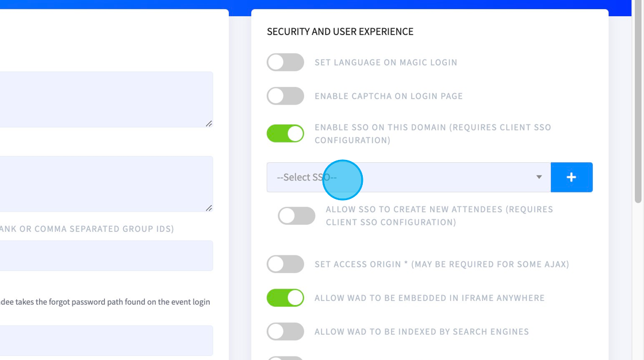Turn off Allow WAD Embedded in Iframe toggle

285,298
